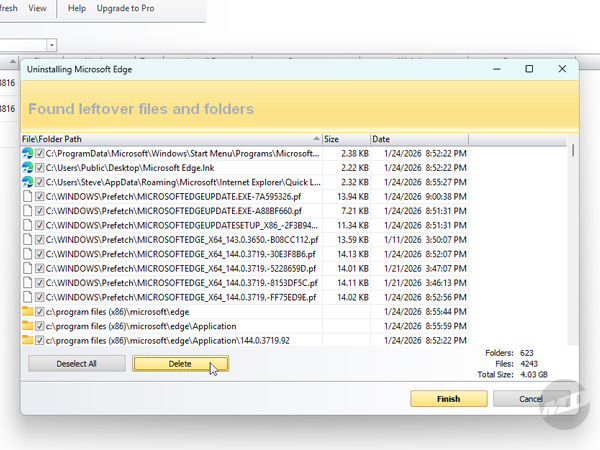Click folder icon for c:\program files (x86)\microsoft\edge

pyautogui.click(x=28, y=312)
